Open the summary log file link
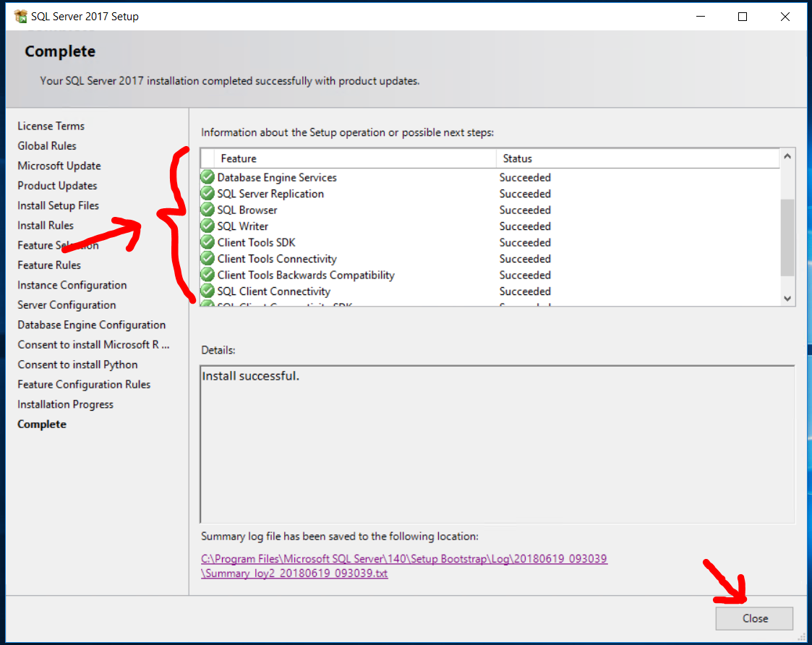The height and width of the screenshot is (645, 812). [x=404, y=565]
